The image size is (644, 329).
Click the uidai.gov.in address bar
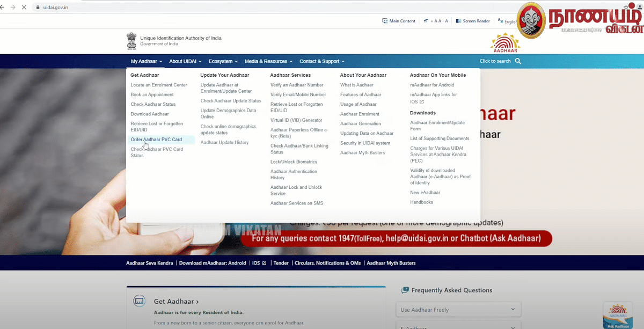pos(55,8)
